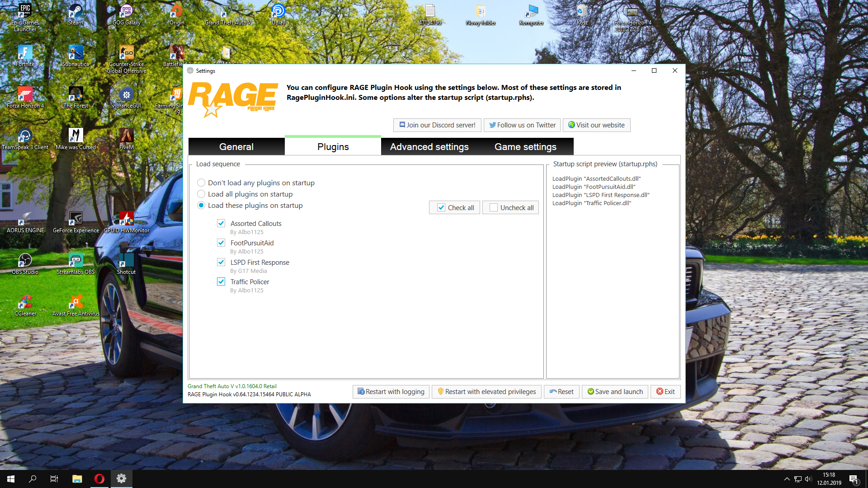Show hidden system tray icons chevron
Image resolution: width=868 pixels, height=488 pixels.
787,479
